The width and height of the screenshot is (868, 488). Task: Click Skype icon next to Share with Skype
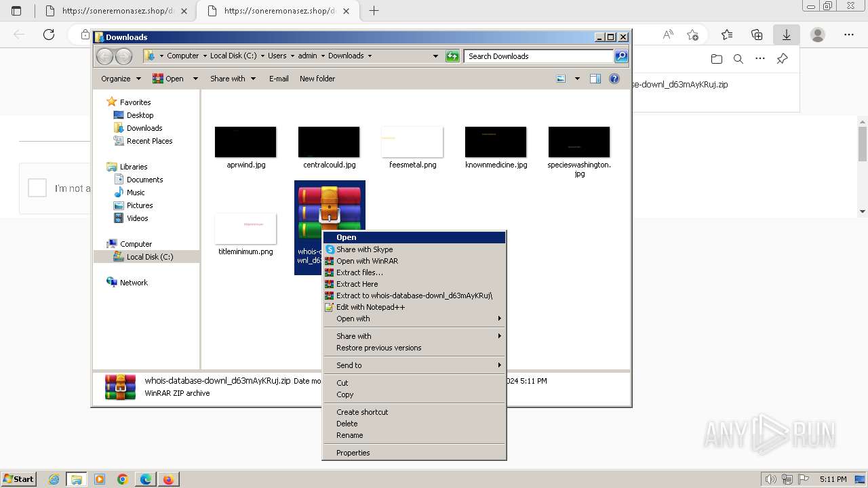coord(330,249)
